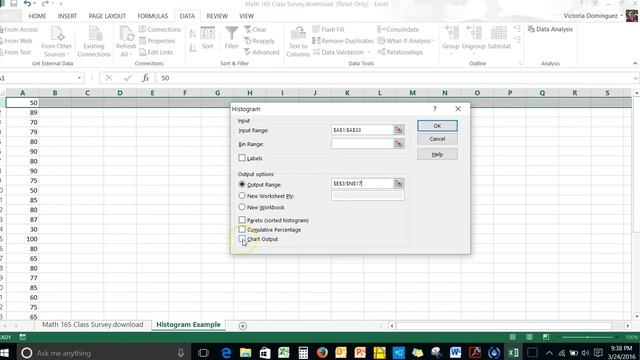Screen dimensions: 640x360
Task: Open Outline group dialog launcher
Action: [520, 63]
